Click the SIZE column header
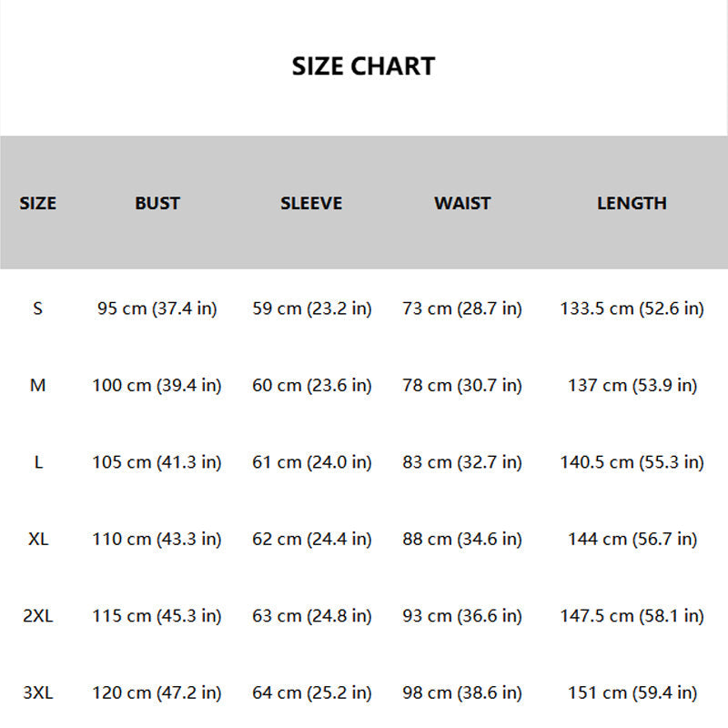This screenshot has height=728, width=728. click(37, 203)
